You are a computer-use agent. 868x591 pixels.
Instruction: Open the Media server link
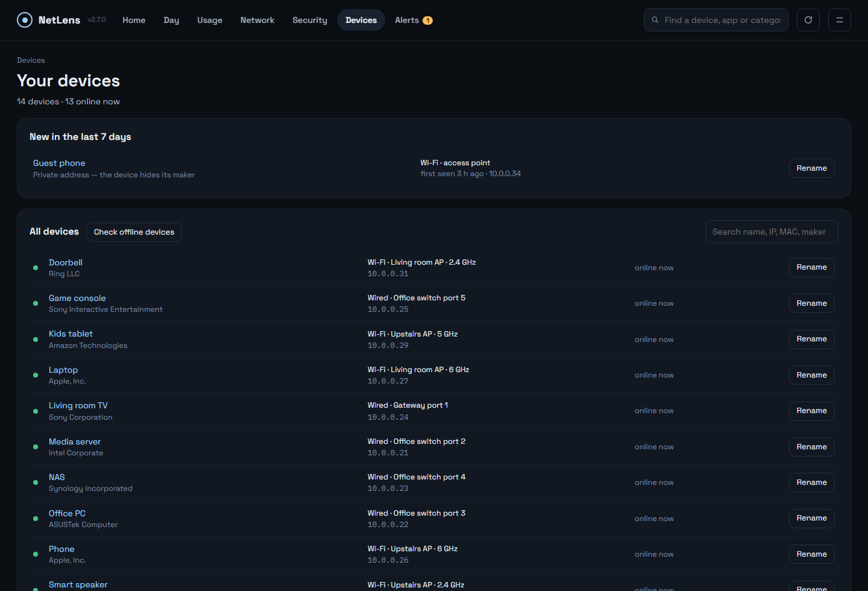click(x=75, y=441)
